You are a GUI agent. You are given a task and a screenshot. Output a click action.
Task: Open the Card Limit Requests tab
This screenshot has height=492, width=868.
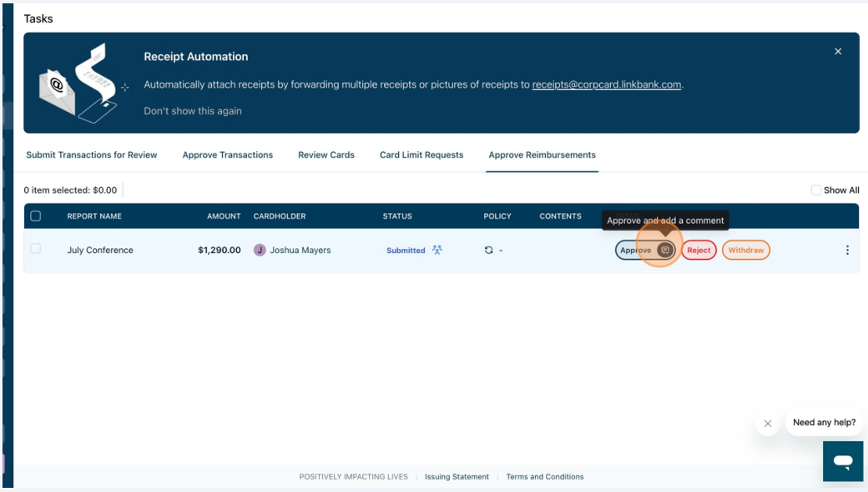(421, 155)
